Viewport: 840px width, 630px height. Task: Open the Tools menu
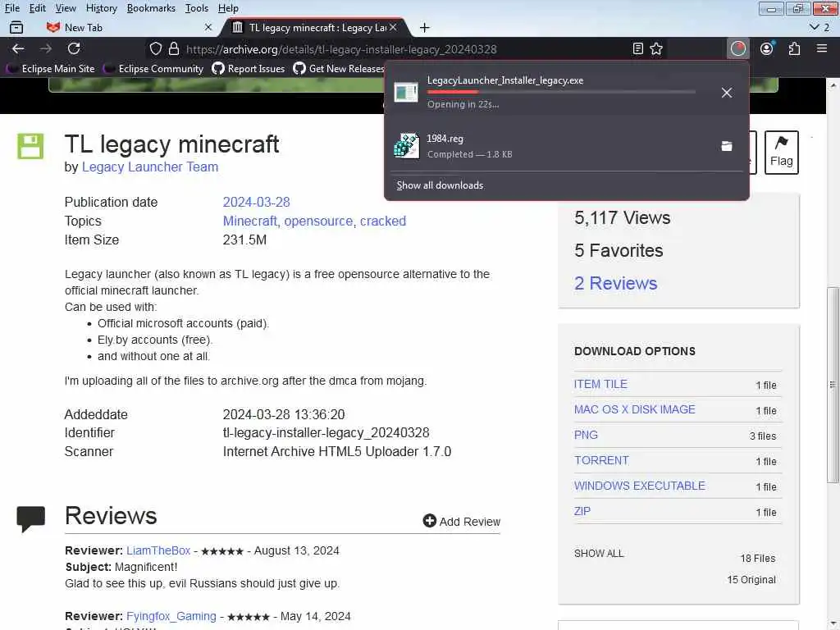(197, 8)
